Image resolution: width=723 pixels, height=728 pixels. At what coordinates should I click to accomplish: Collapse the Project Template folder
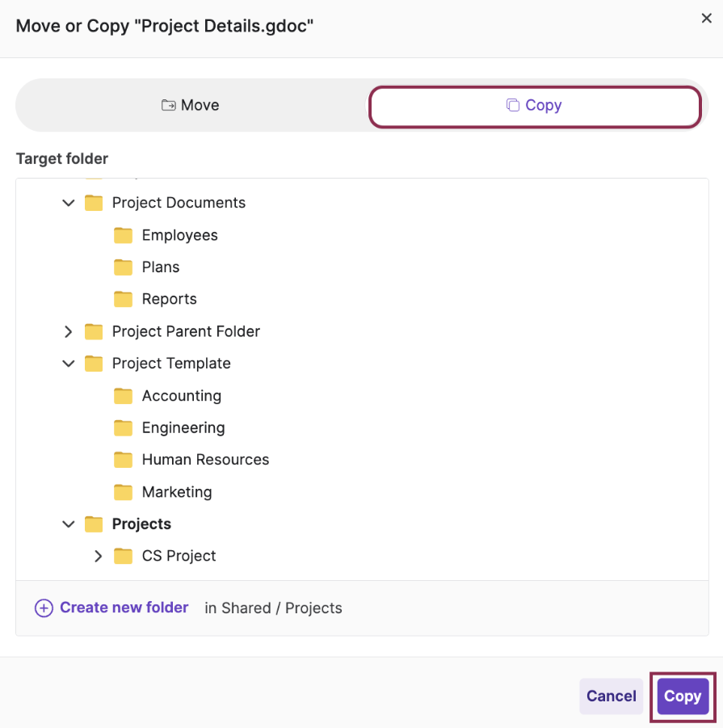(68, 363)
